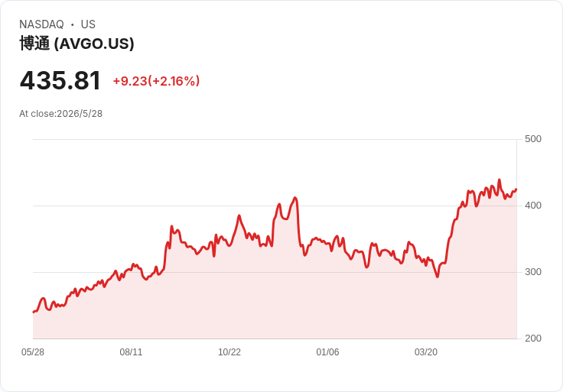Screen dimensions: 563x392
Task: Click the price peak above 400 in December
Action: click(295, 198)
